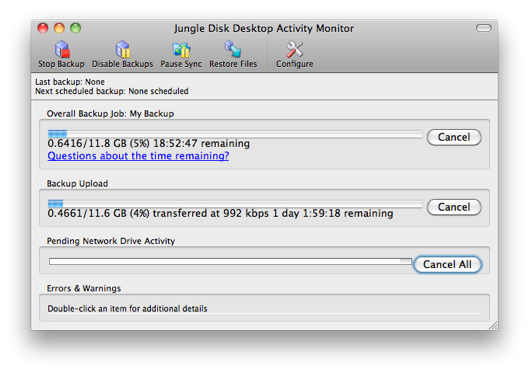Click the Backup Upload progress bar
Viewport: 529px width, 373px height.
(x=235, y=204)
